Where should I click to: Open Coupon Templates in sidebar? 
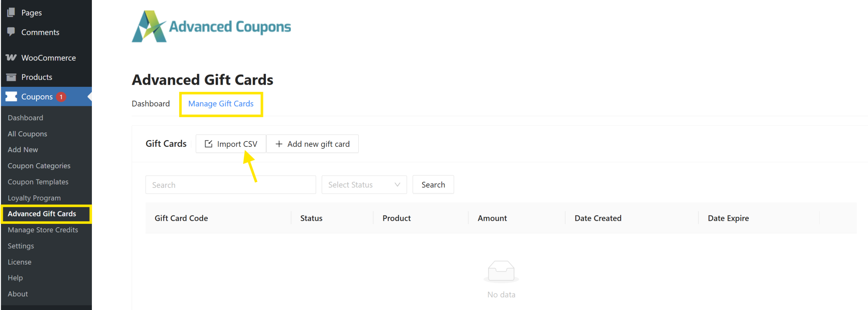tap(38, 182)
